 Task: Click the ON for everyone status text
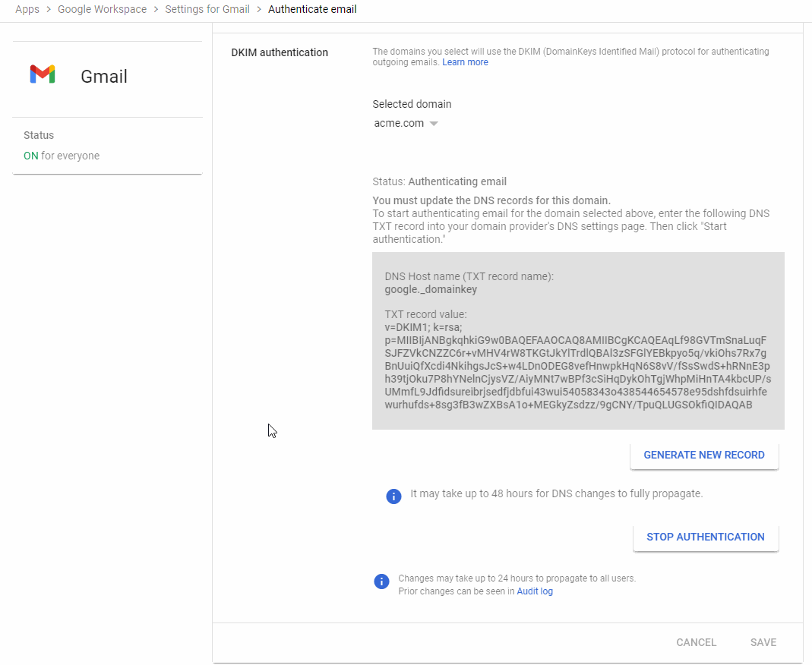point(62,155)
